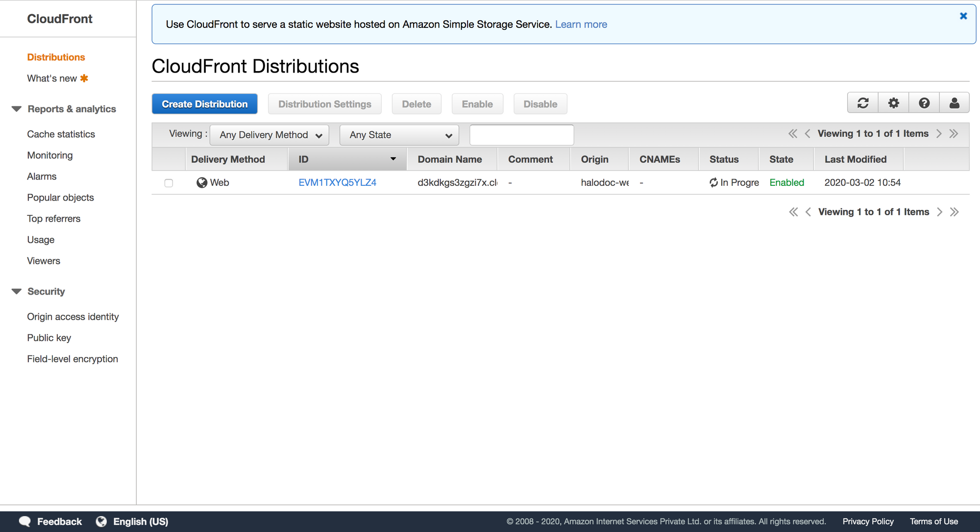Go to previous page in top pagination
Image resolution: width=980 pixels, height=532 pixels.
coord(808,134)
